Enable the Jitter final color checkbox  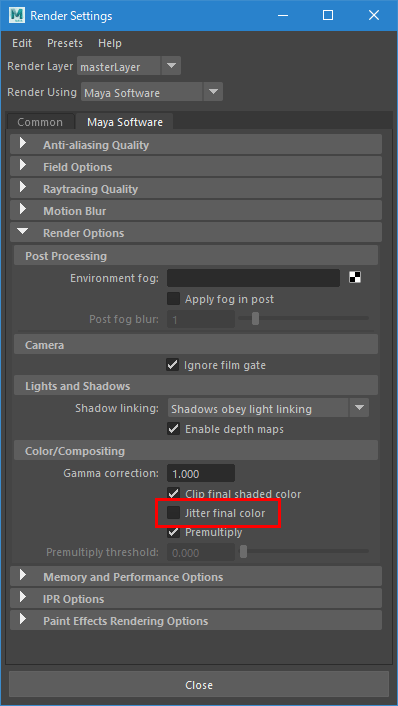click(x=173, y=513)
